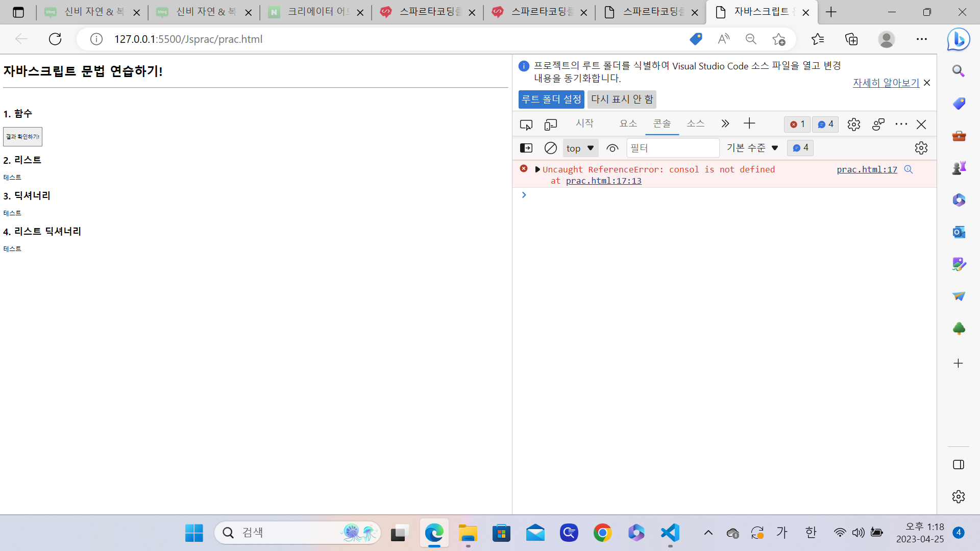
Task: Open prac.html:17:13 stack trace link
Action: click(x=603, y=181)
